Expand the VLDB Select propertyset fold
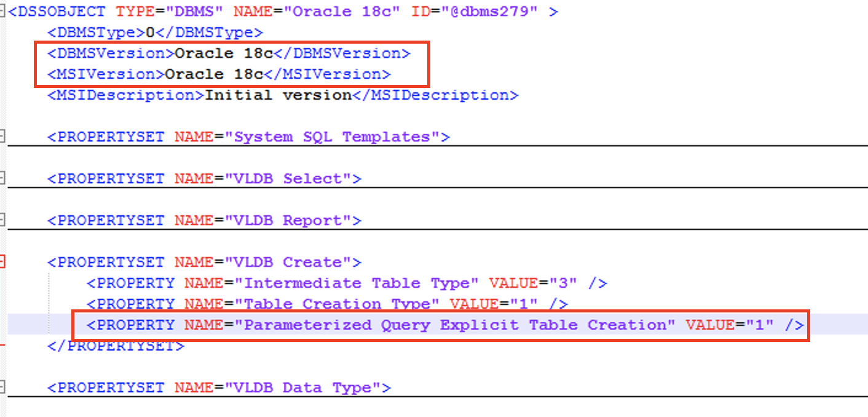This screenshot has height=417, width=868. coord(2,178)
